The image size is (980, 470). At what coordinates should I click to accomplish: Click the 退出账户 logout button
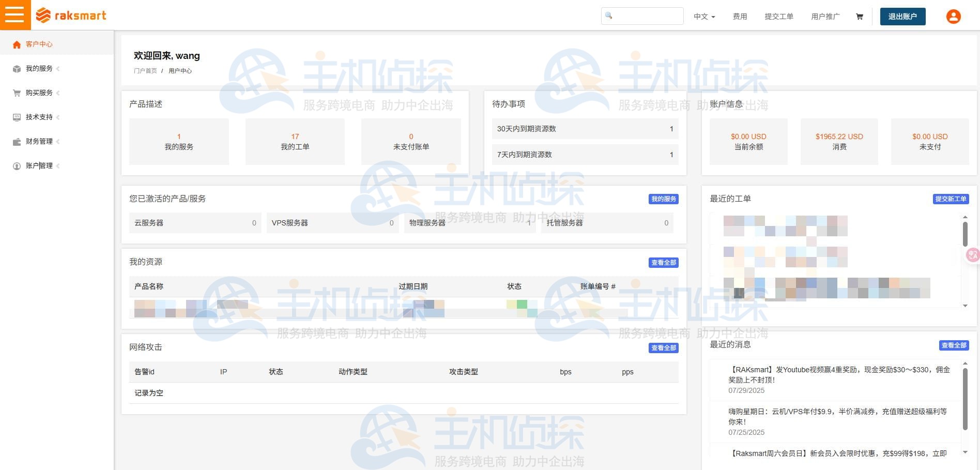point(902,16)
